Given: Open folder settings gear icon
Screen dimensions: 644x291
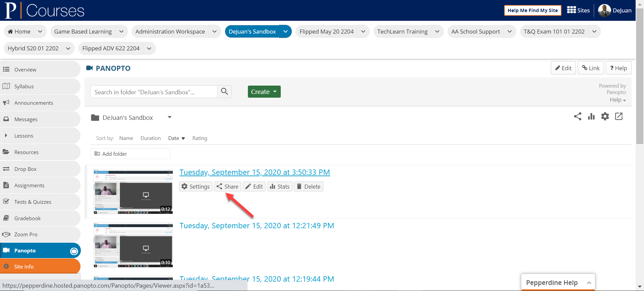Looking at the screenshot, I should pos(605,116).
